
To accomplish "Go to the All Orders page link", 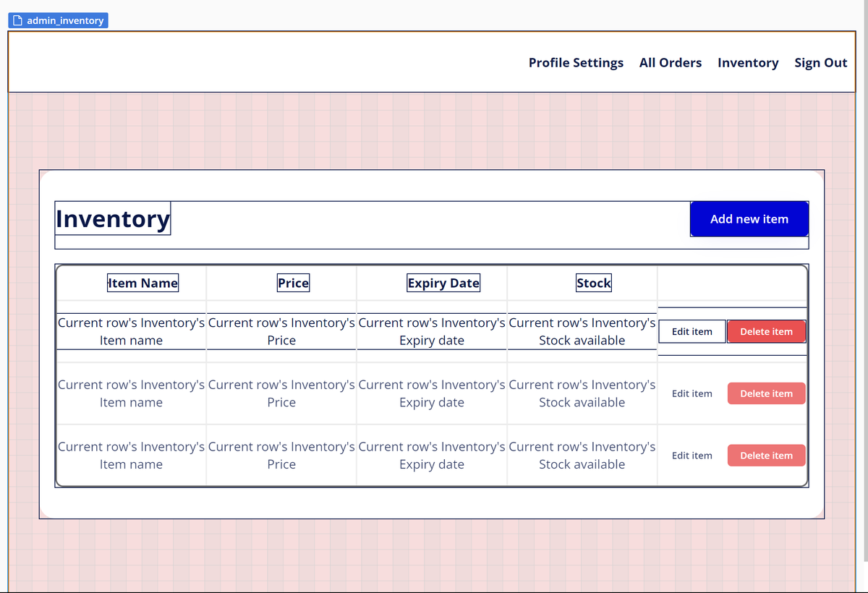I will coord(671,63).
